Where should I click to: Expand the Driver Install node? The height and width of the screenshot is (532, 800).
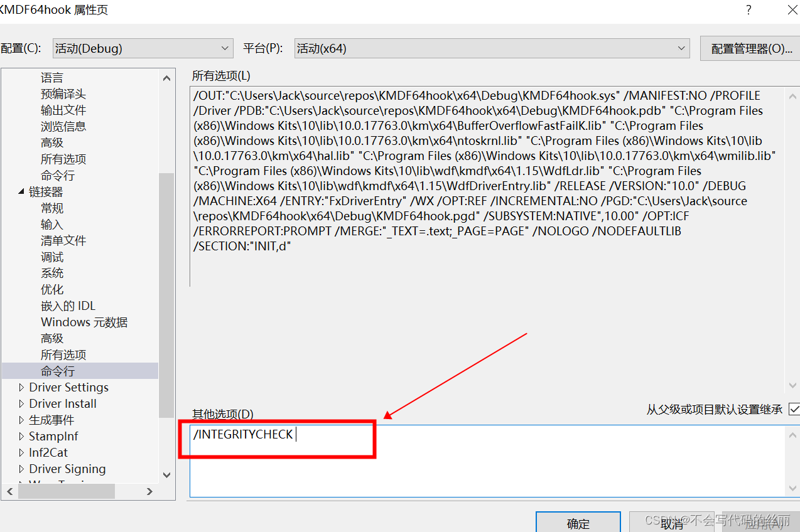tap(22, 404)
